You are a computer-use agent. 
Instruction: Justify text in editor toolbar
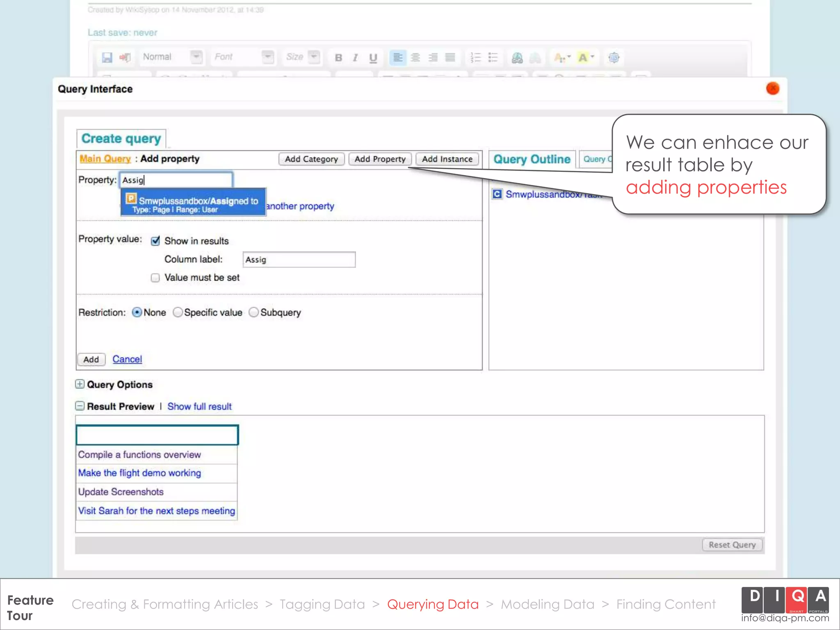click(450, 57)
